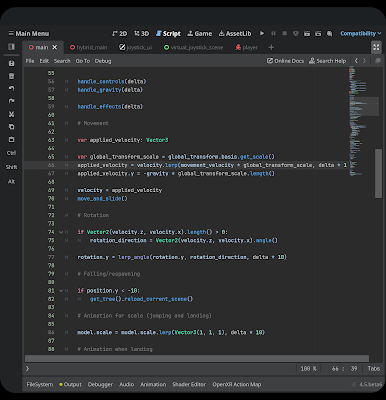Open the Go To menu
Screen dimensions: 386x400
point(83,61)
